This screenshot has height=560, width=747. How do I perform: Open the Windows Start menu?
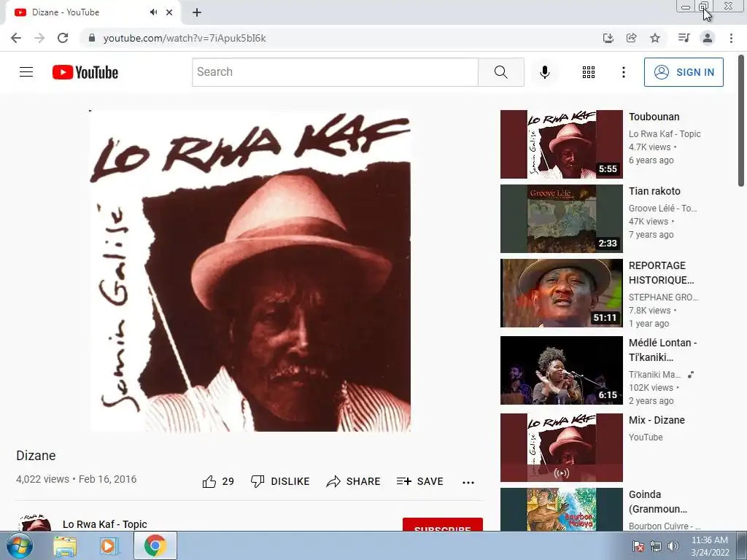coord(18,545)
